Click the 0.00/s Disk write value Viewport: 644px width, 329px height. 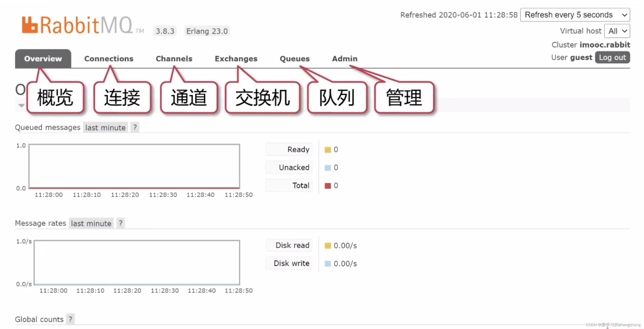tap(345, 264)
